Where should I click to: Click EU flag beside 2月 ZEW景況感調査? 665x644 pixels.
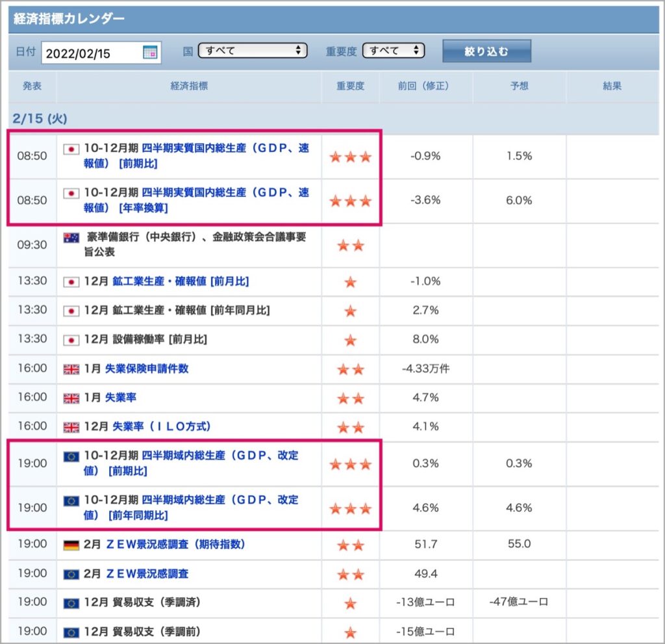click(x=71, y=574)
